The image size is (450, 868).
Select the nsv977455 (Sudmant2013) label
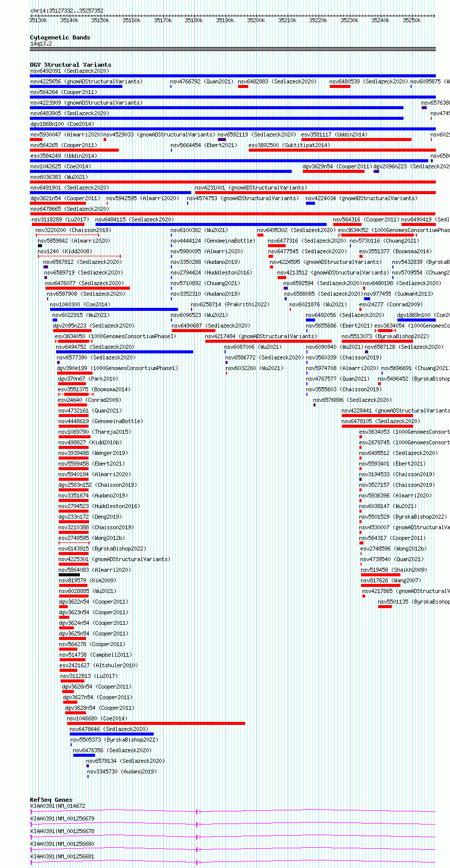398,294
